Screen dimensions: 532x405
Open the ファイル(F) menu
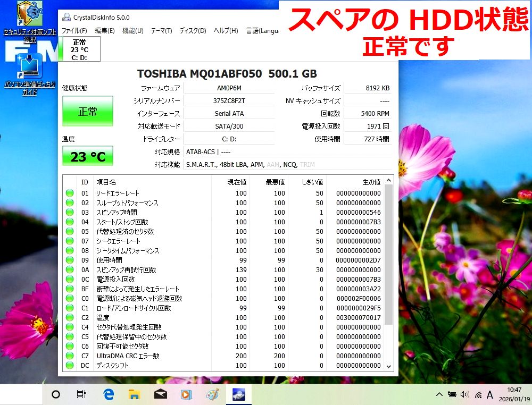pos(74,31)
